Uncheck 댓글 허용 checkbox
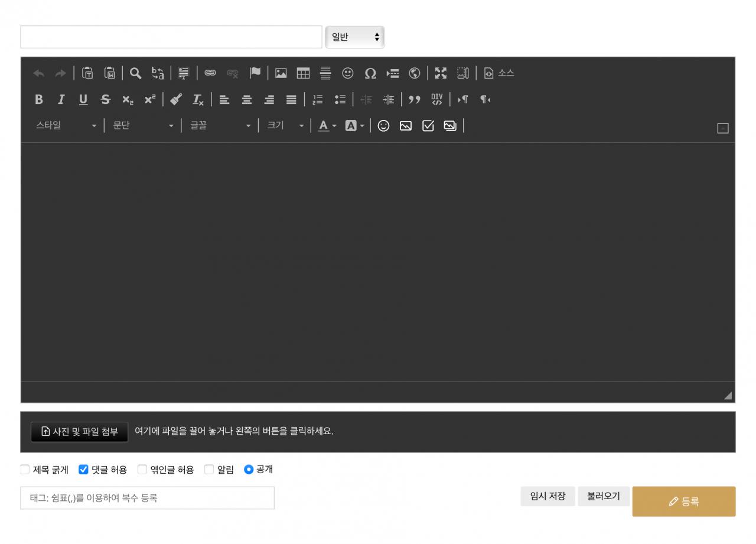 pos(83,470)
